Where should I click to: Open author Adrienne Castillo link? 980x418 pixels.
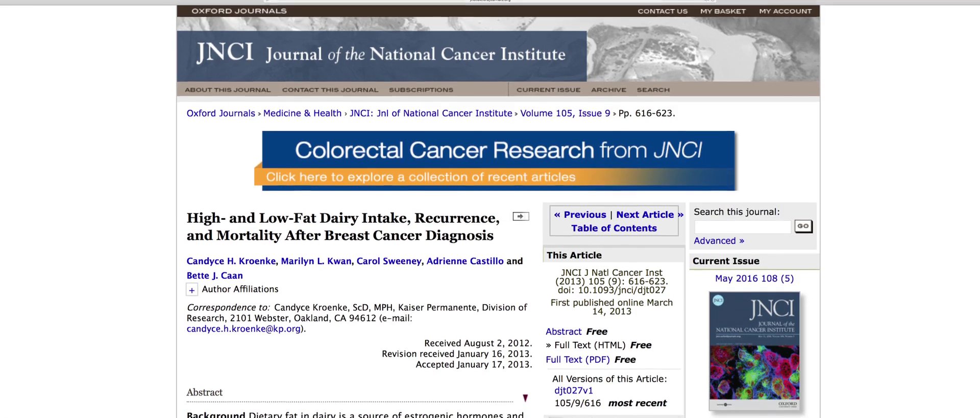tap(465, 261)
